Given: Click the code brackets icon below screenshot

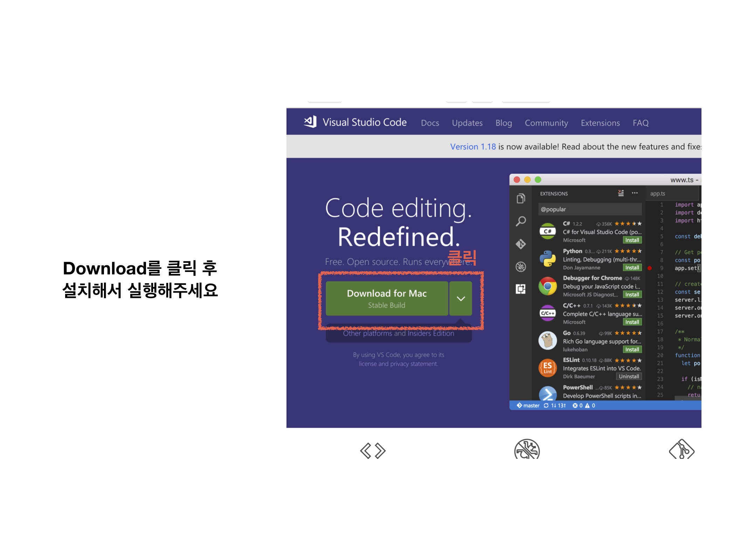Looking at the screenshot, I should point(373,451).
